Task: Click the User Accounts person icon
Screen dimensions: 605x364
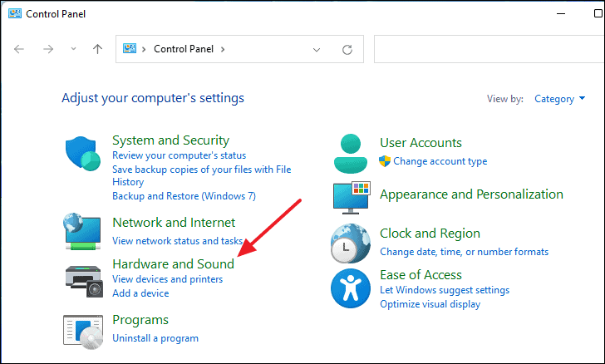Action: pyautogui.click(x=351, y=153)
